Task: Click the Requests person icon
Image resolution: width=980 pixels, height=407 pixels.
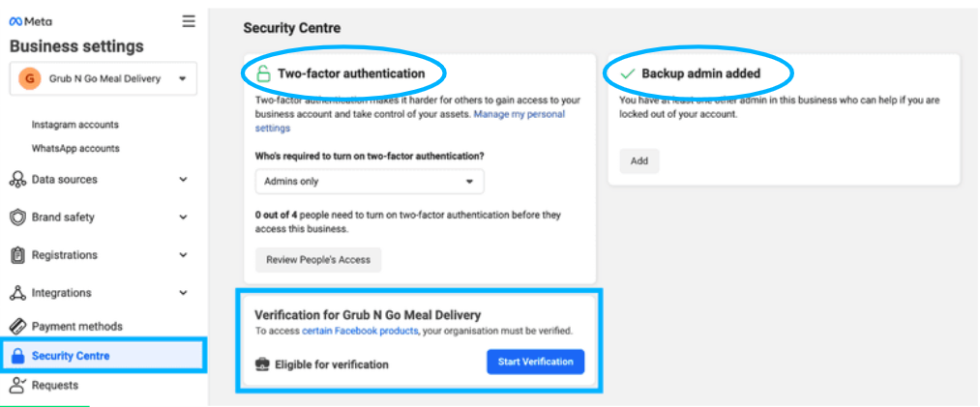Action: click(x=18, y=385)
